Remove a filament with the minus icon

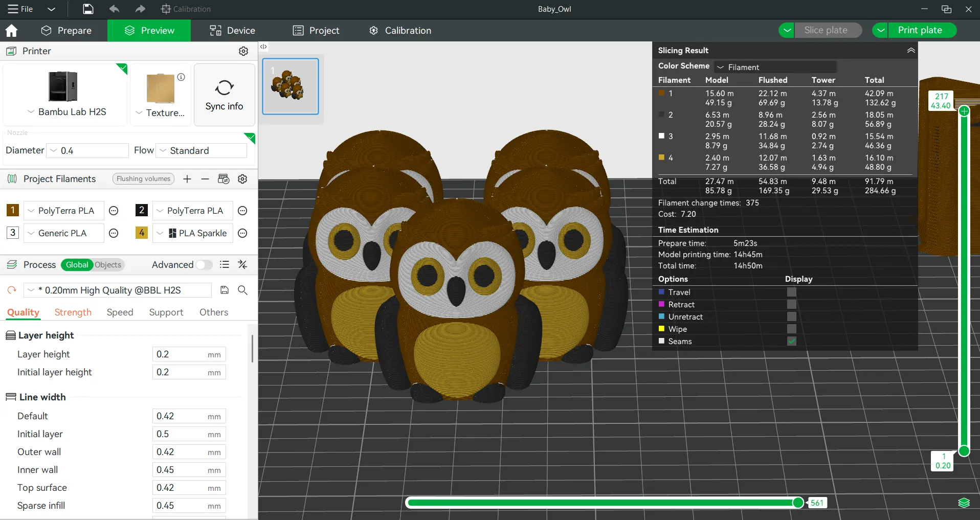[205, 179]
